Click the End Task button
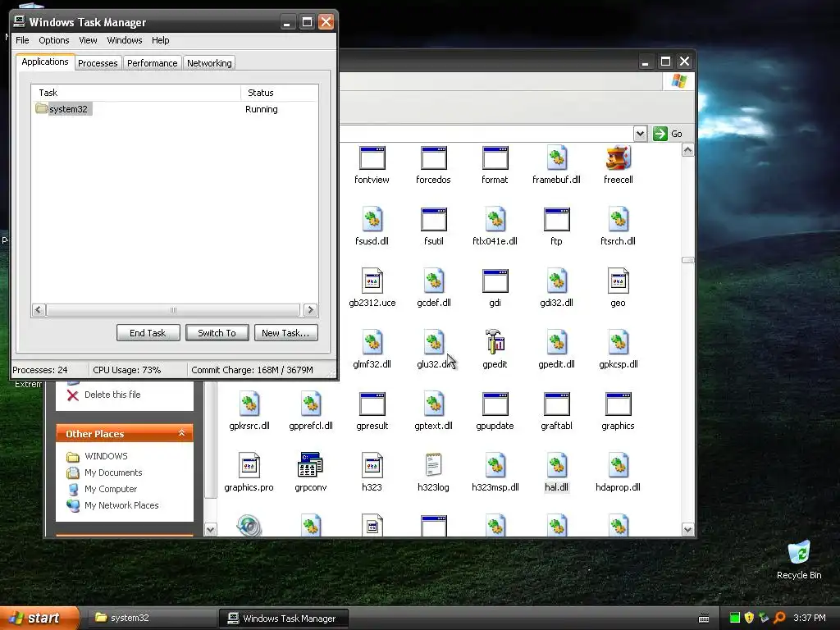Image resolution: width=840 pixels, height=630 pixels. [x=148, y=333]
